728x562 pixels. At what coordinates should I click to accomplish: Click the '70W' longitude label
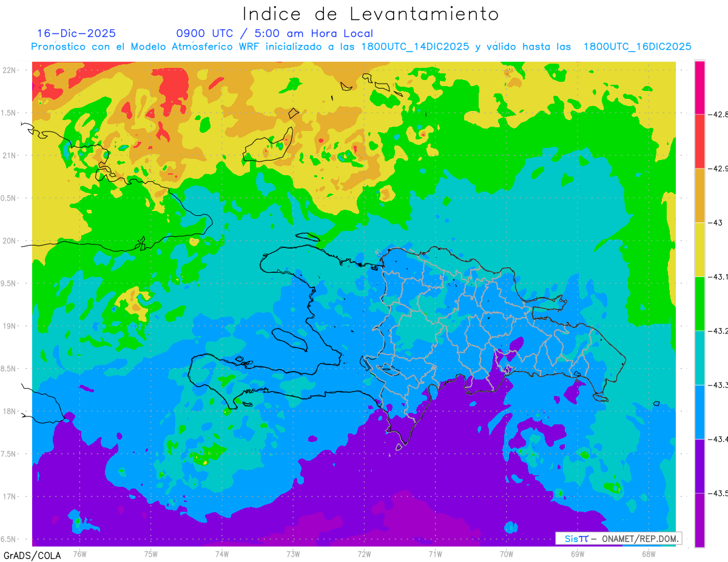(x=506, y=554)
